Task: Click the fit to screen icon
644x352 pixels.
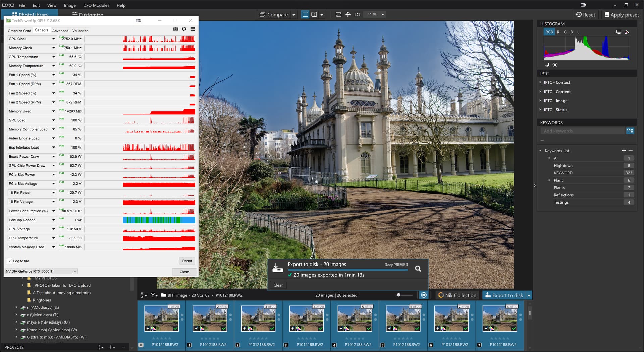Action: tap(338, 15)
